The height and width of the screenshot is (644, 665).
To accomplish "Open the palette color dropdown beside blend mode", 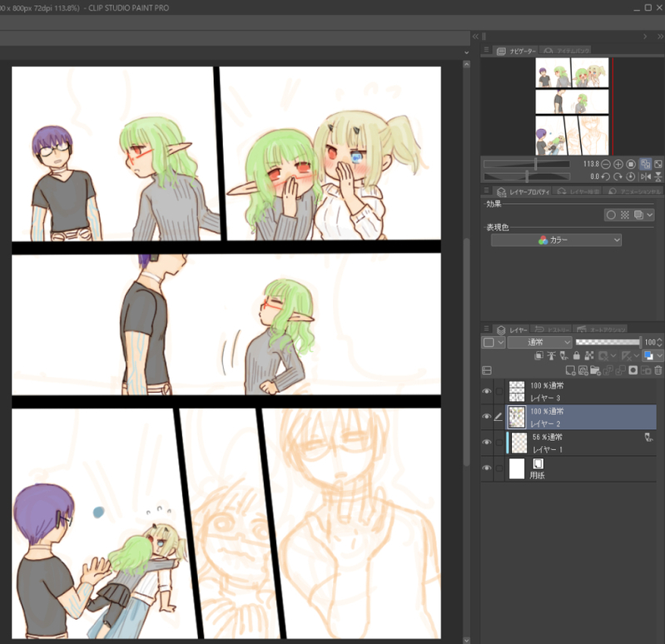I will pyautogui.click(x=493, y=342).
